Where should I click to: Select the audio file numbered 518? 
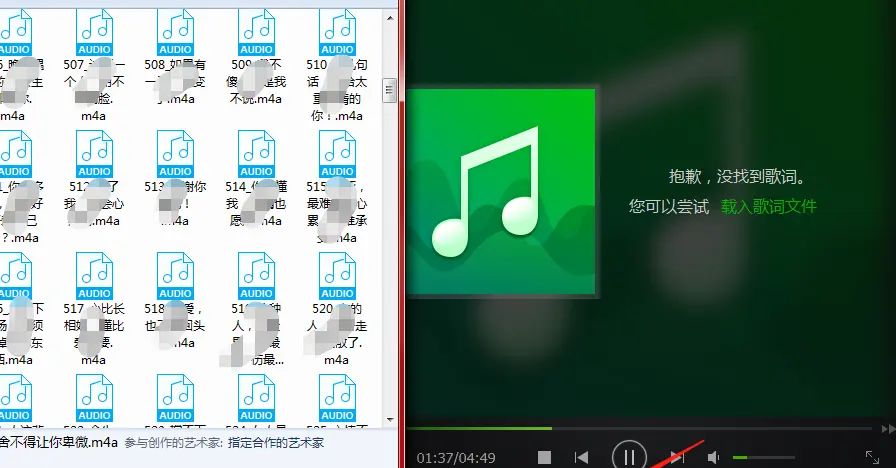pos(175,301)
